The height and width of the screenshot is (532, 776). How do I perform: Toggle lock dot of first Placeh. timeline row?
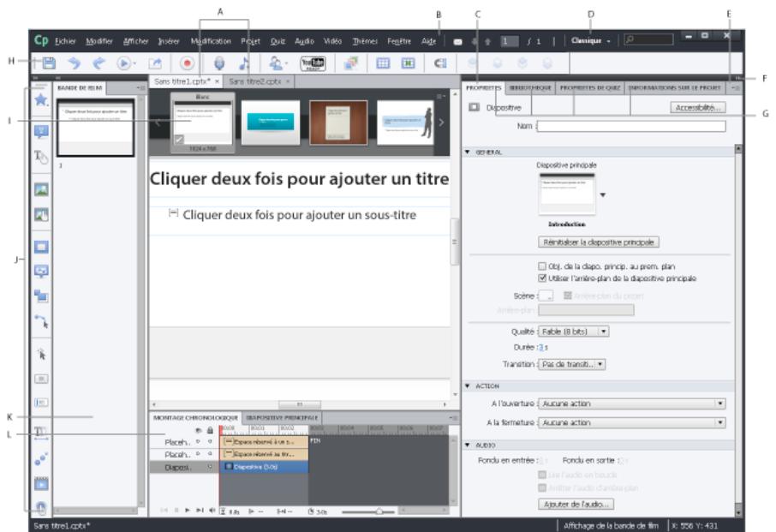point(211,441)
